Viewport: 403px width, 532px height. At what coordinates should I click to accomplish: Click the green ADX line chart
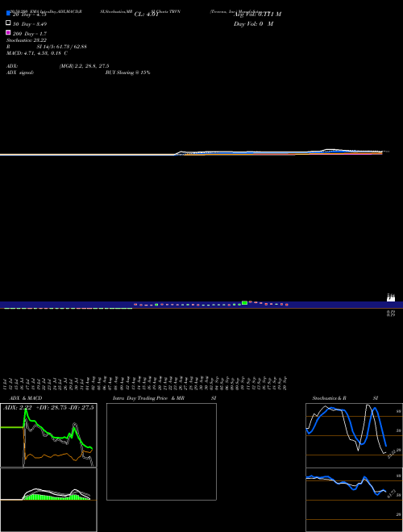48,435
